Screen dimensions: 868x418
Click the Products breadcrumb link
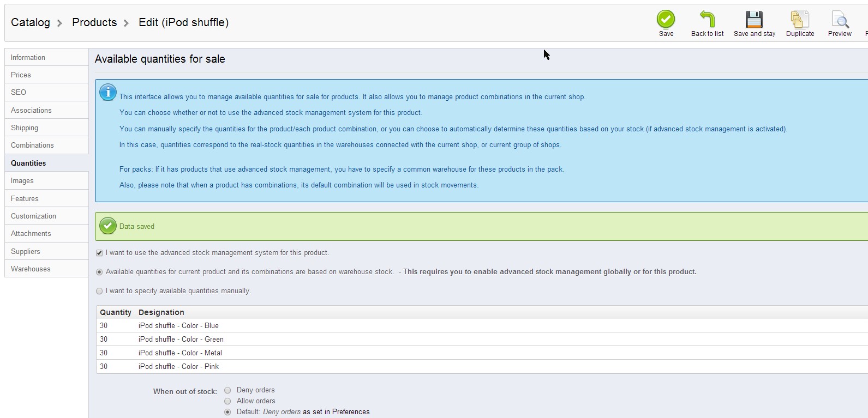click(94, 22)
